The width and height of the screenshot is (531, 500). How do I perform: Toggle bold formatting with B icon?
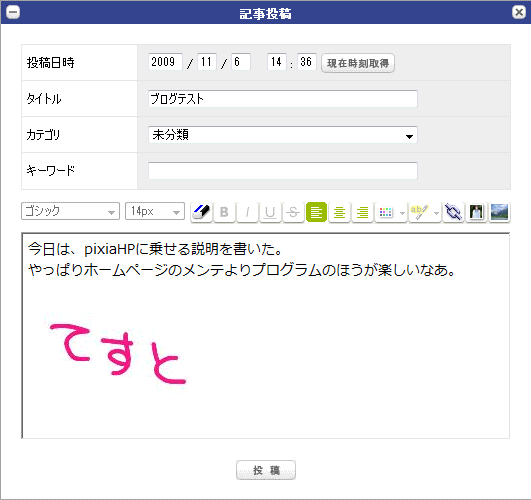click(224, 212)
